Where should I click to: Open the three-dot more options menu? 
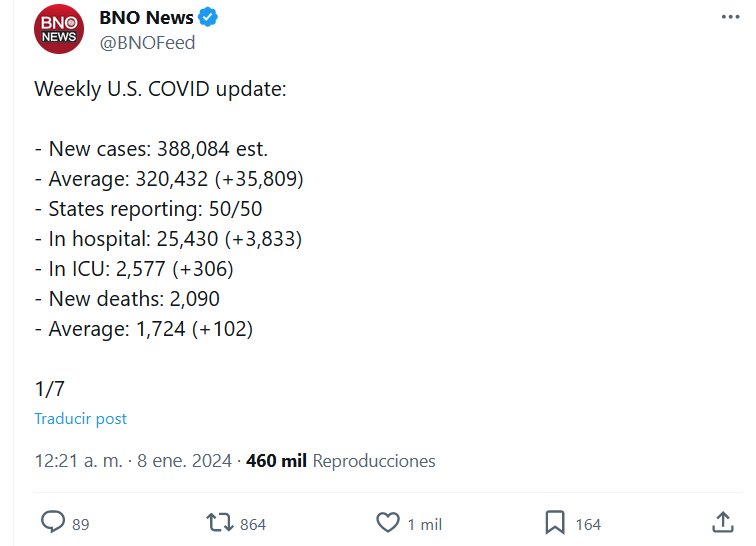click(731, 18)
